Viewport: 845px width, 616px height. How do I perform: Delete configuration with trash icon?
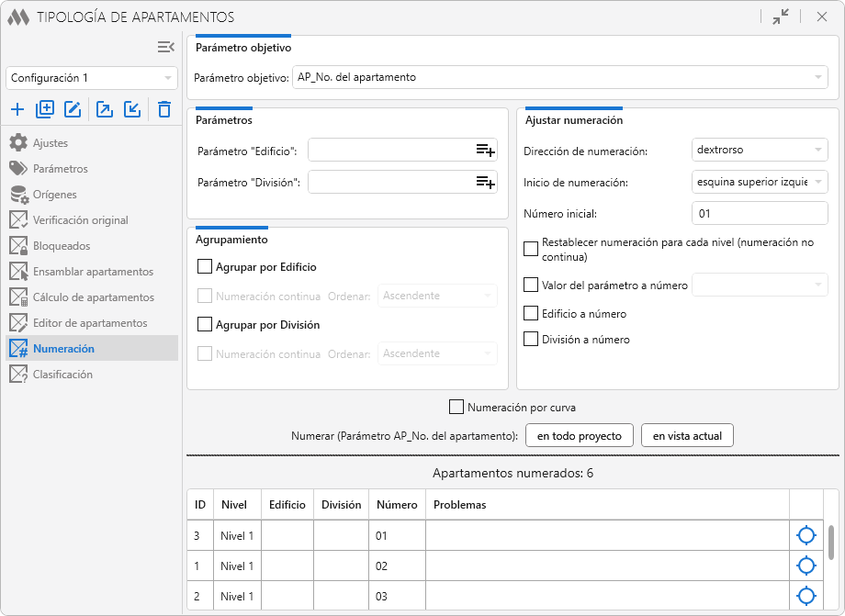point(164,110)
